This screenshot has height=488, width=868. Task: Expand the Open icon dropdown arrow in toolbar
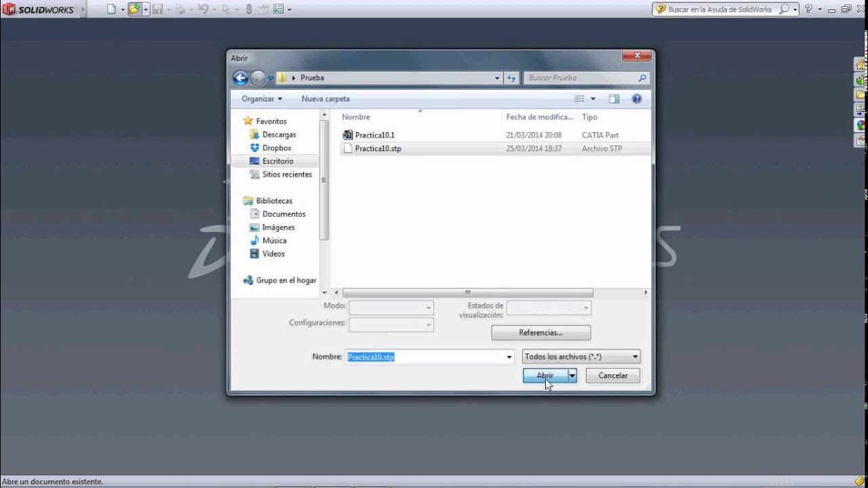(146, 9)
